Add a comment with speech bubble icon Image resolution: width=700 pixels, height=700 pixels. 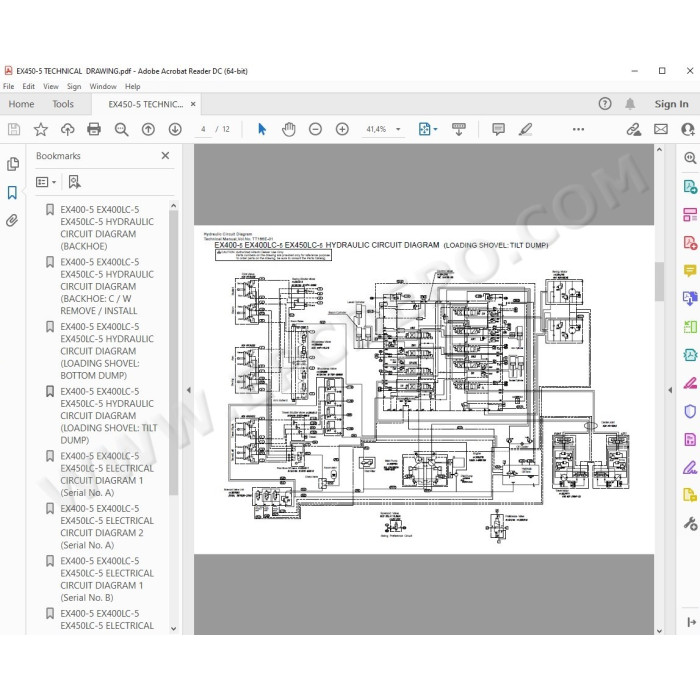498,129
